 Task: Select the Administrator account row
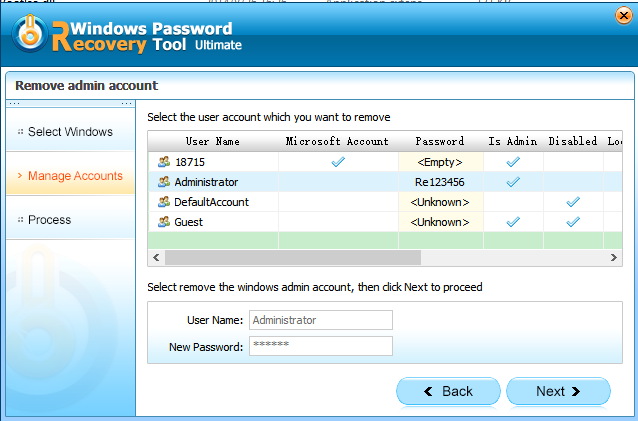(x=385, y=182)
